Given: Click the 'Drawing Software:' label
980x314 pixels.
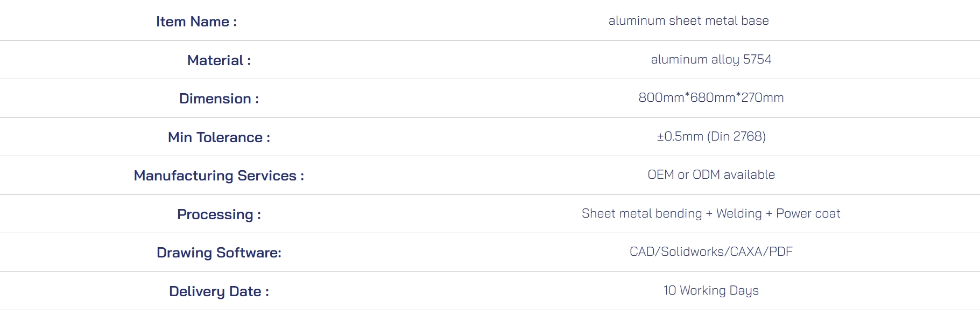Looking at the screenshot, I should [218, 253].
